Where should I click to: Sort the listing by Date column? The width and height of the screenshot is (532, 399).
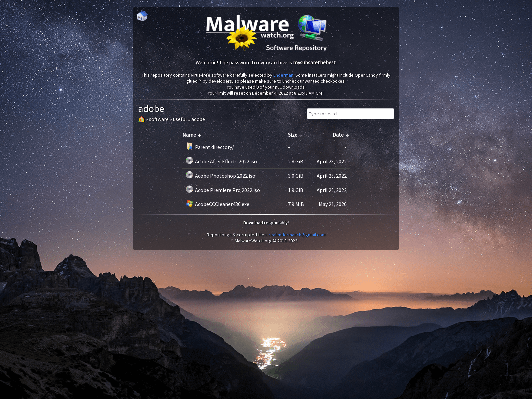click(341, 135)
